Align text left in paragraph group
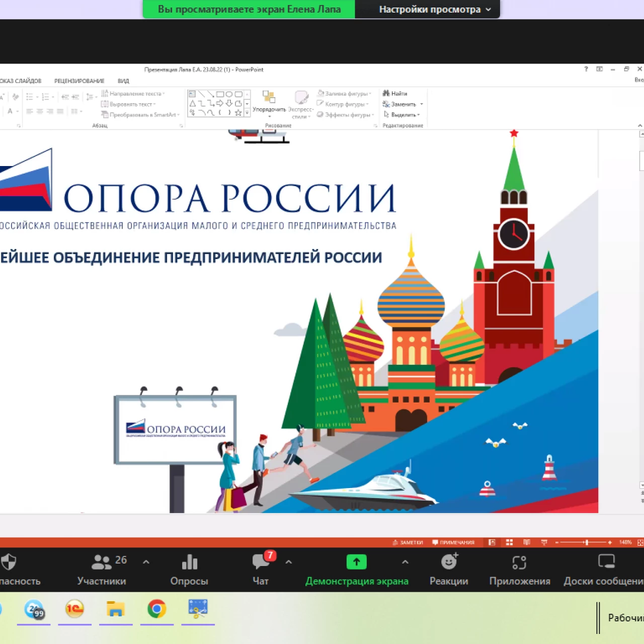 pos(29,111)
